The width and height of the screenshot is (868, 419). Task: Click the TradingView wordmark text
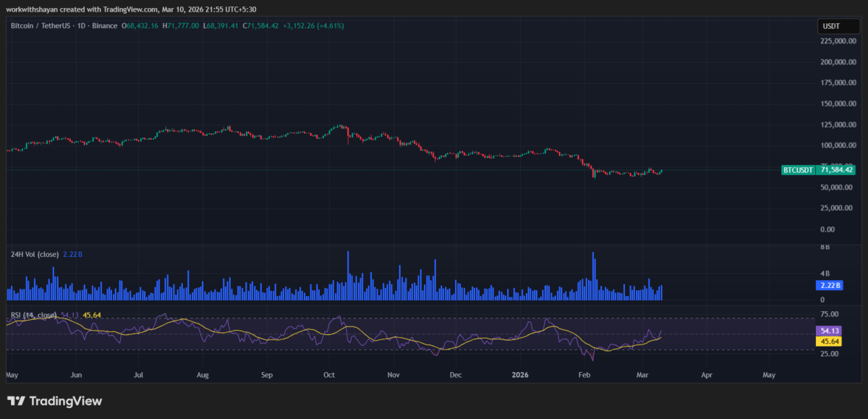(x=65, y=401)
